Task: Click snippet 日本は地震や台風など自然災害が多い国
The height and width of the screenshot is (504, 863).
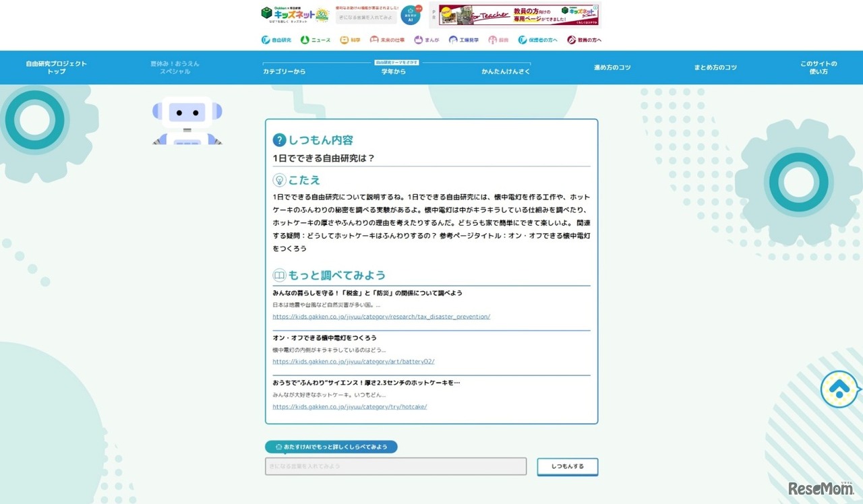Action: coord(326,305)
